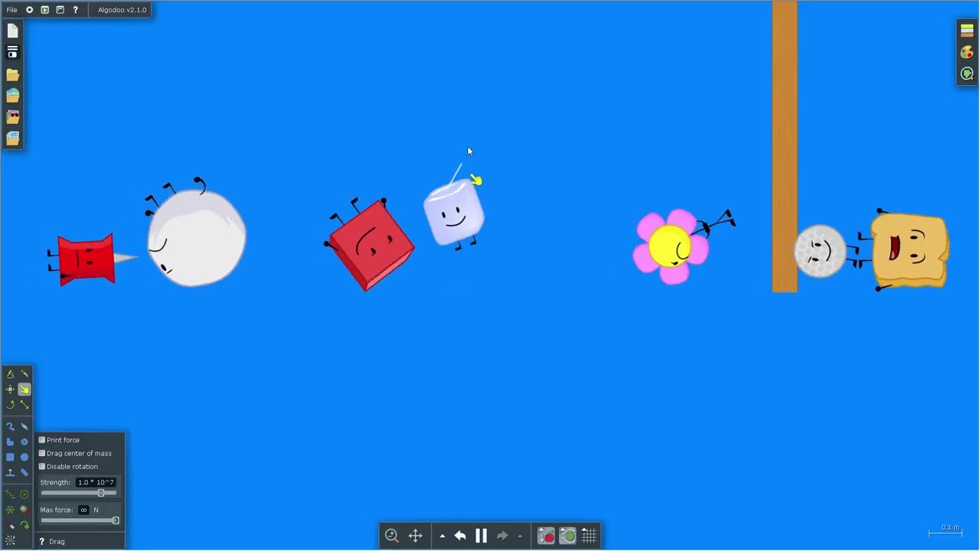Image resolution: width=980 pixels, height=551 pixels.
Task: Select the Polygon tool
Action: coord(10,442)
